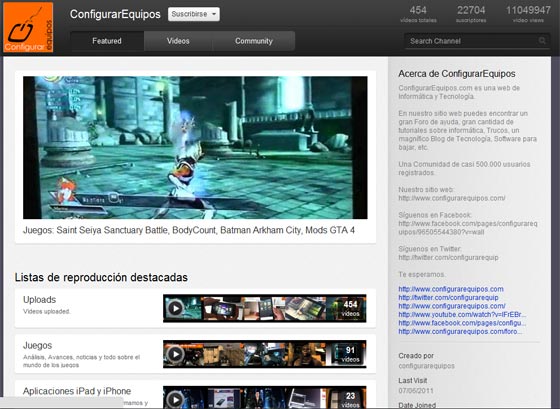Switch to the Videos tab
This screenshot has width=560, height=409.
[x=178, y=41]
